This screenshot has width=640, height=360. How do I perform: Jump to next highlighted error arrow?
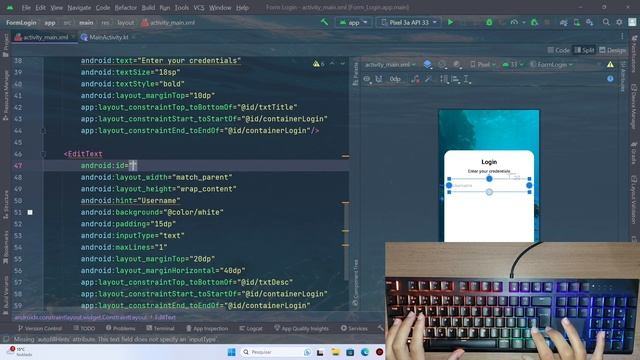342,64
